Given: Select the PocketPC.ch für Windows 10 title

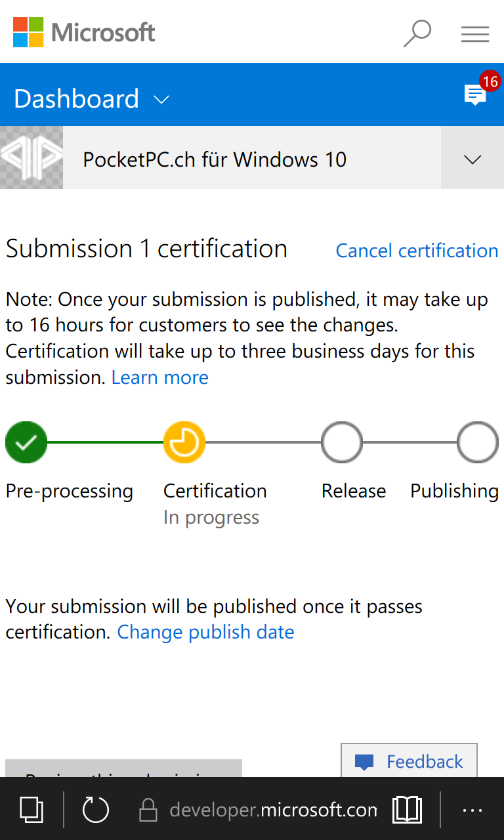Looking at the screenshot, I should pos(215,159).
